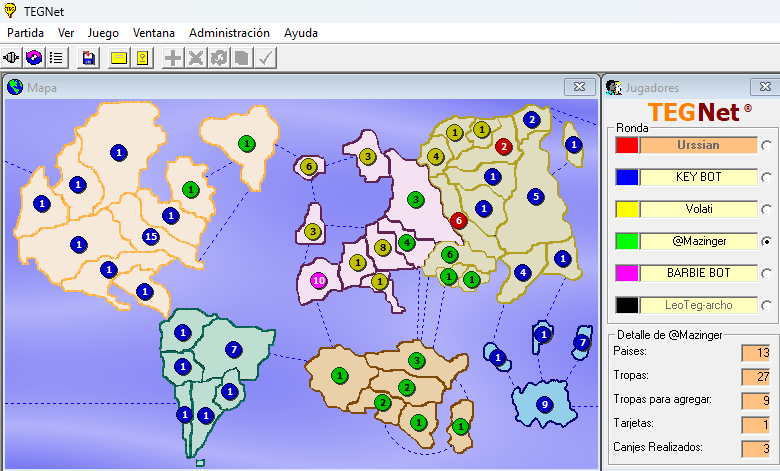Select the KEY BOT radio button
This screenshot has width=780, height=471.
pos(766,178)
